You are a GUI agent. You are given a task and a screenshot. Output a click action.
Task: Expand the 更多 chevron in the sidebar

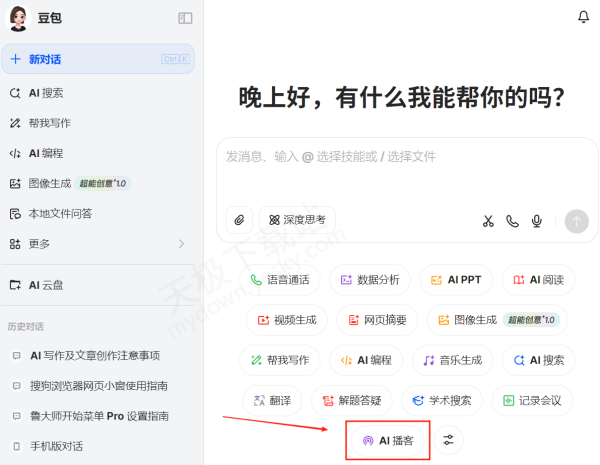point(181,244)
